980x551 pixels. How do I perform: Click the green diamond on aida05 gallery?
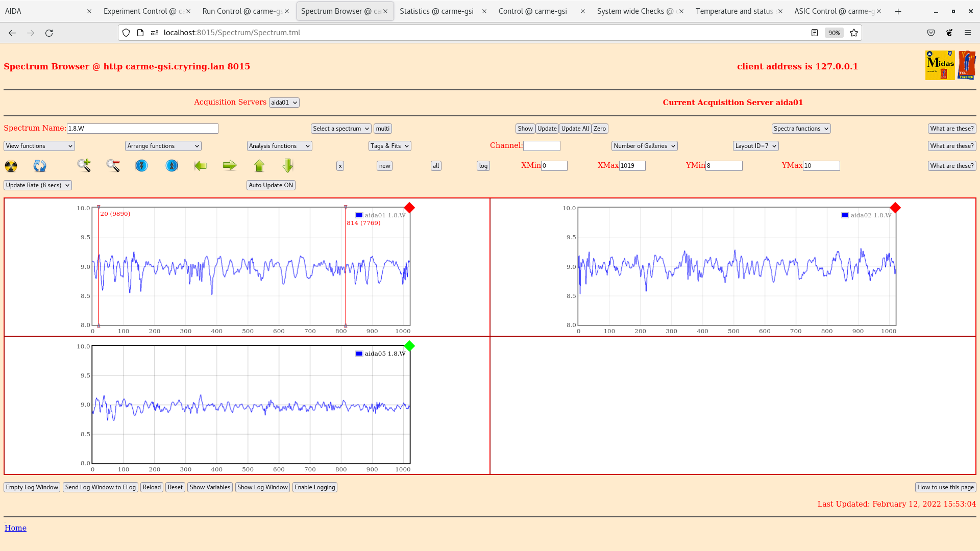[409, 346]
